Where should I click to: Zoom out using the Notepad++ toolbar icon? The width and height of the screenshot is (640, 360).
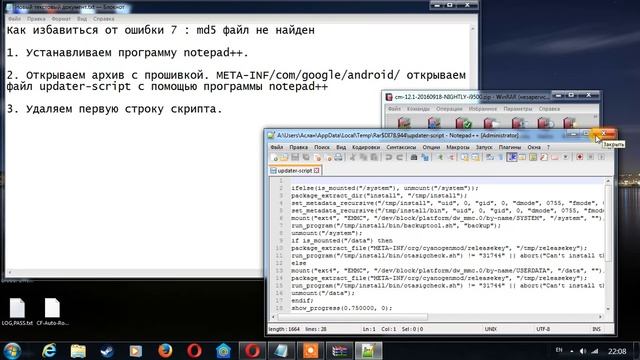[451, 157]
